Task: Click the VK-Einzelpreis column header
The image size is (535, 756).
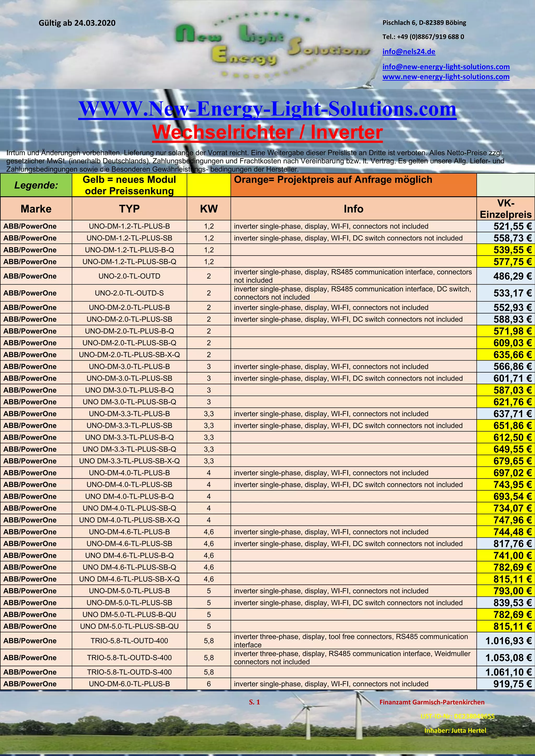Action: click(505, 209)
